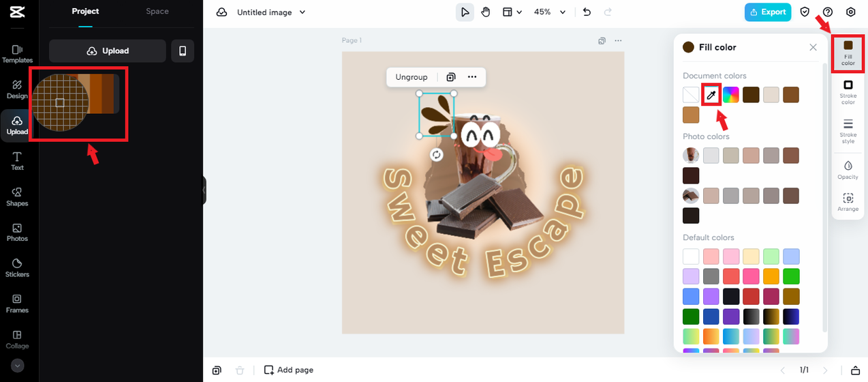This screenshot has width=868, height=382.
Task: Click the lock icon at bottom right
Action: (x=856, y=370)
